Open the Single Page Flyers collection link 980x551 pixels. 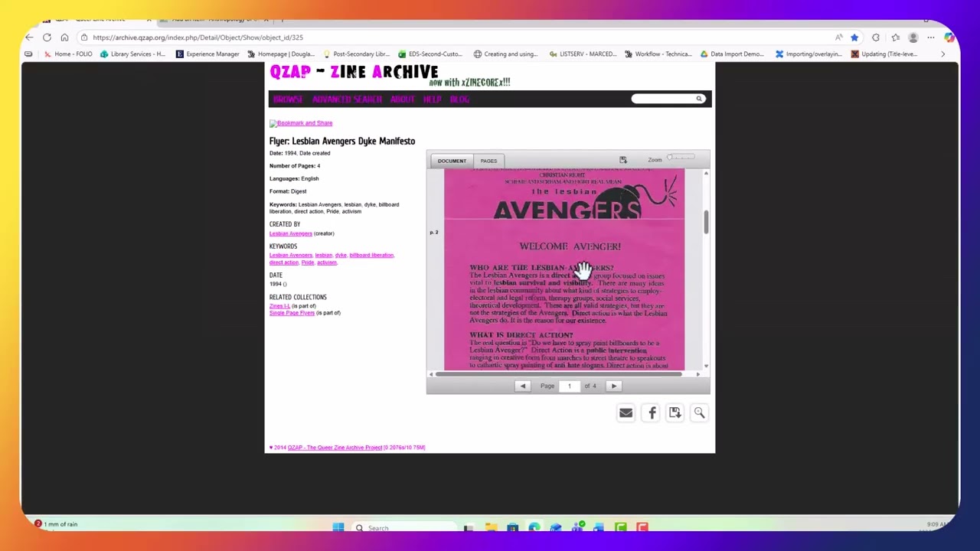tap(292, 313)
